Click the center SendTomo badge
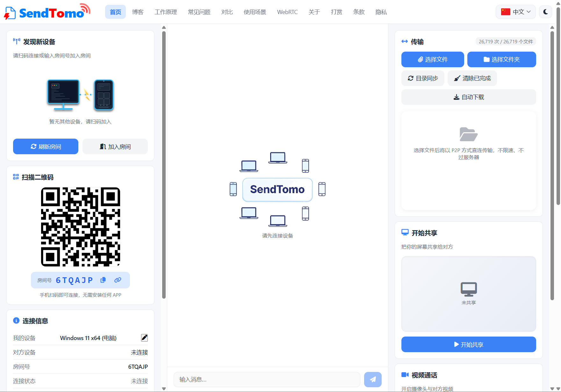Viewport: 561px width, 392px height. (x=277, y=189)
